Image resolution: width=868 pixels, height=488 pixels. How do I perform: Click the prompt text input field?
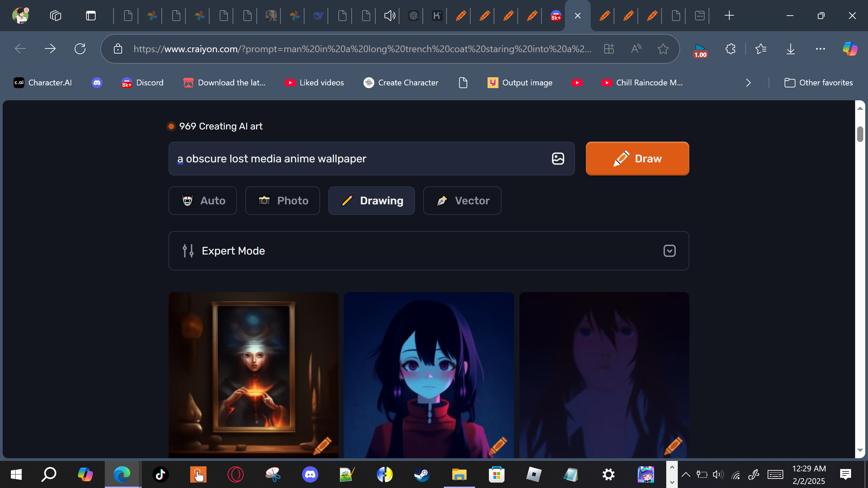pyautogui.click(x=359, y=159)
